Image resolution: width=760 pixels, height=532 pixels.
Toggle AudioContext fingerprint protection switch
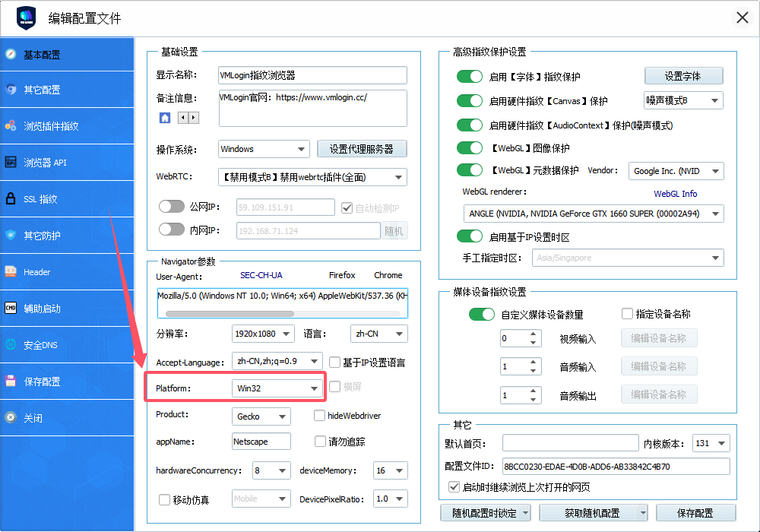tap(469, 125)
